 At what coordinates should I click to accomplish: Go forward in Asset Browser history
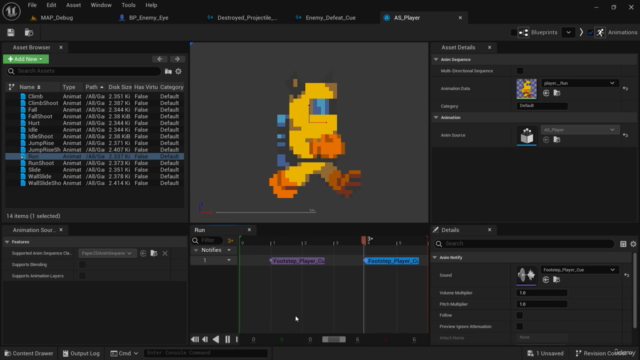coord(177,59)
